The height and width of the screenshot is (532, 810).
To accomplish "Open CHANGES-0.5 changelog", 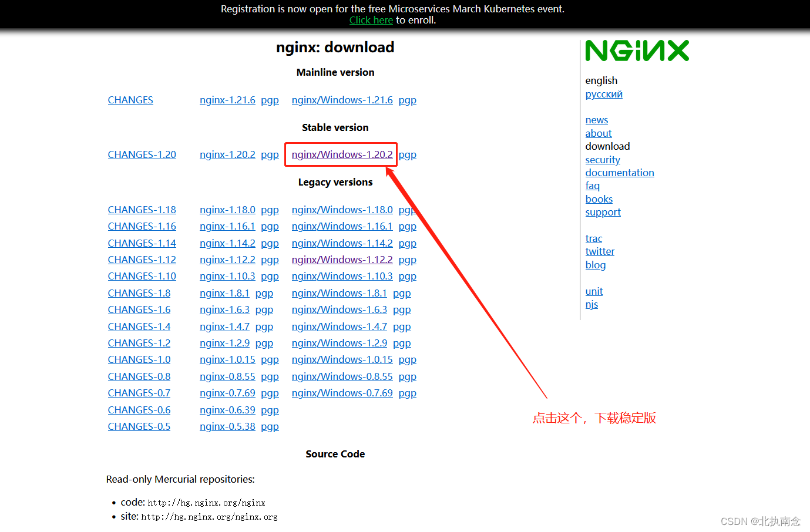I will (139, 426).
